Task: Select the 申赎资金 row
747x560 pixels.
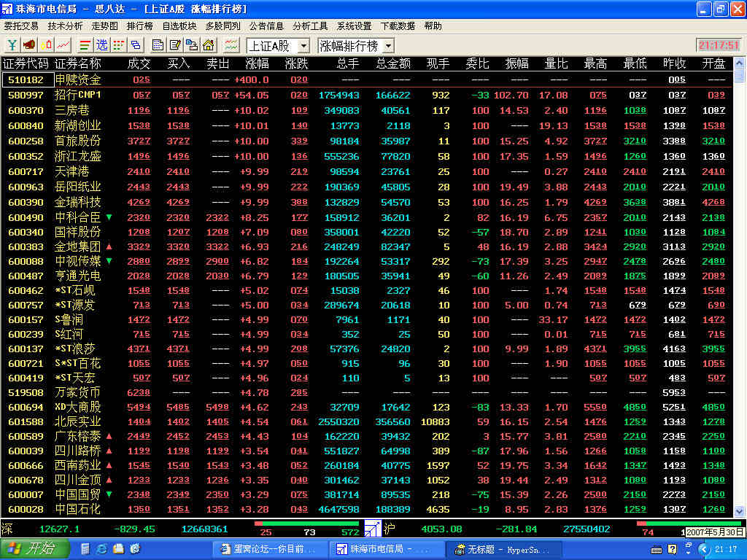Action: (x=367, y=79)
